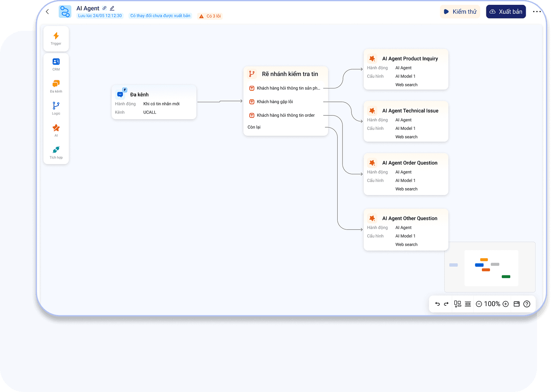Open the Trigger node palette
Image resolution: width=552 pixels, height=392 pixels.
(56, 38)
